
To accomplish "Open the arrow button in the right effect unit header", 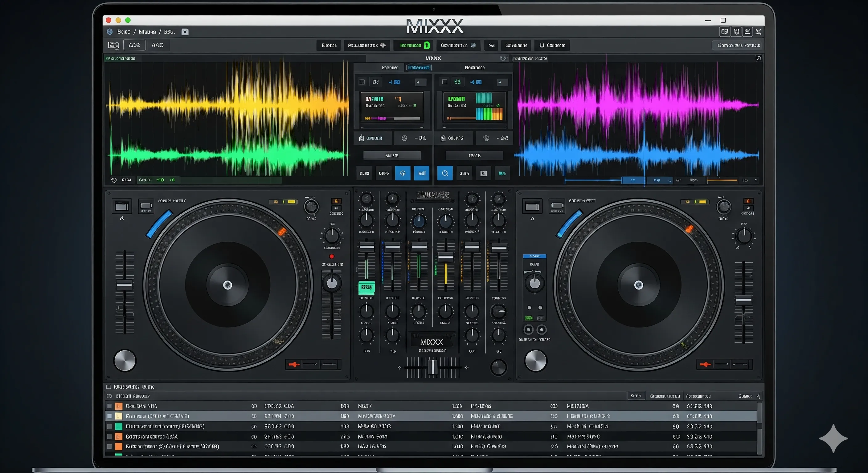I will tap(502, 82).
